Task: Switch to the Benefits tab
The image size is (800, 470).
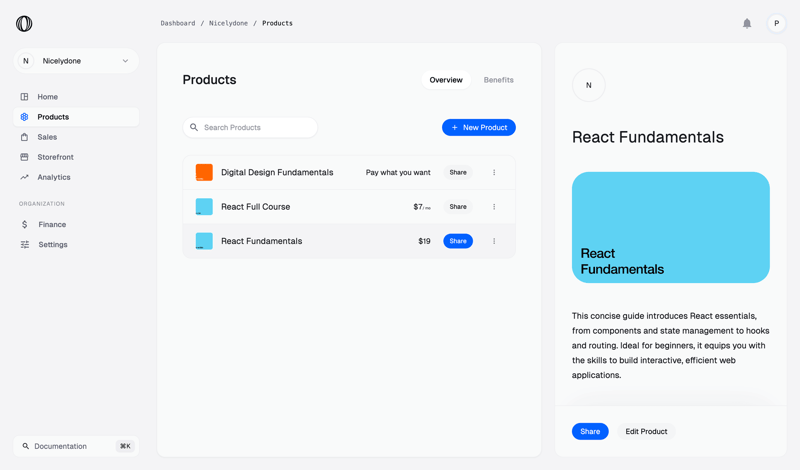Action: (x=498, y=80)
